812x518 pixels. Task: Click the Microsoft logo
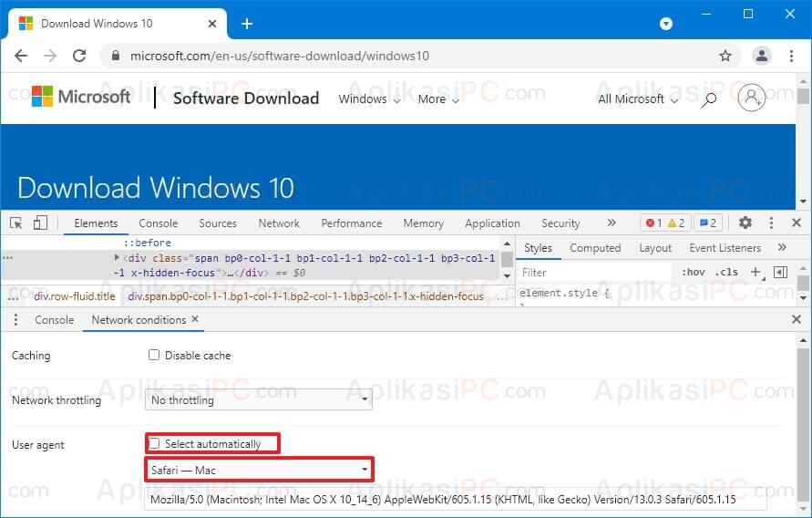point(81,97)
